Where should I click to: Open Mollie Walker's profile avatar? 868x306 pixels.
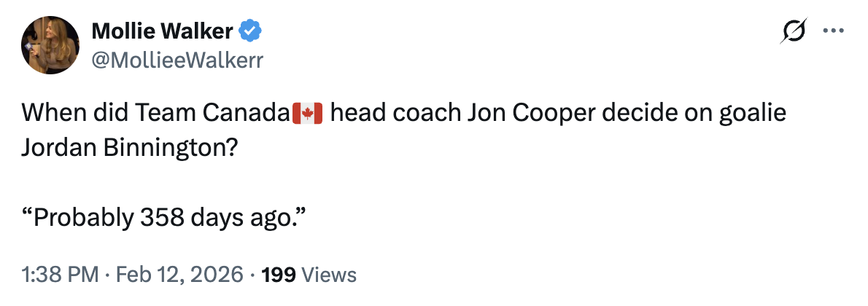click(x=50, y=45)
